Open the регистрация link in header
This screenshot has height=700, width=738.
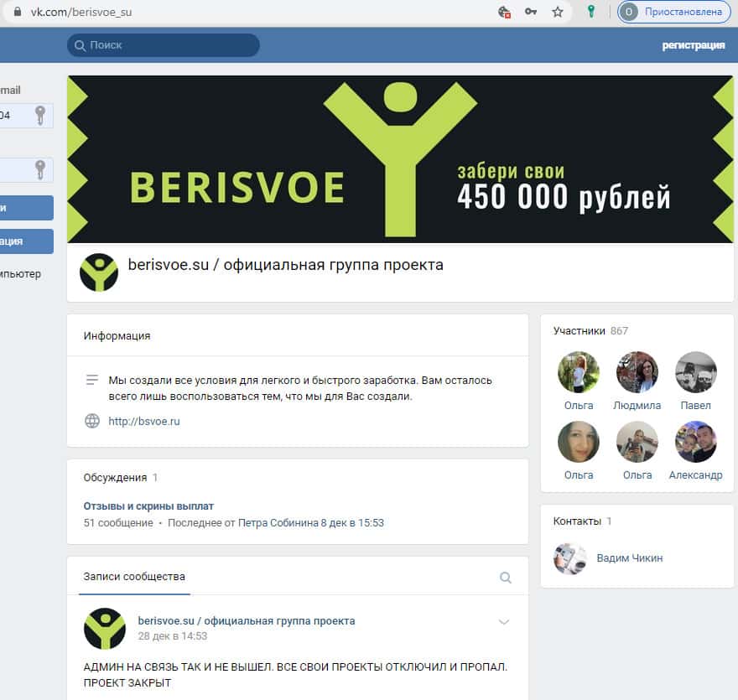[x=694, y=45]
